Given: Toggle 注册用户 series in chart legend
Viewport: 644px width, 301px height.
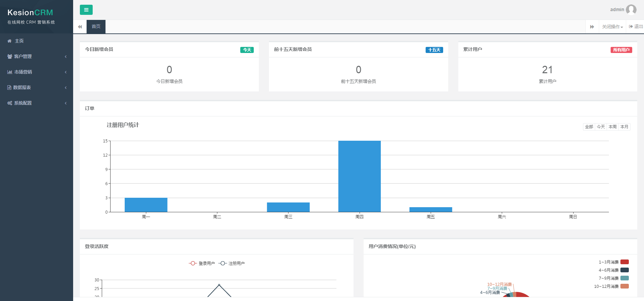Looking at the screenshot, I should tap(232, 263).
